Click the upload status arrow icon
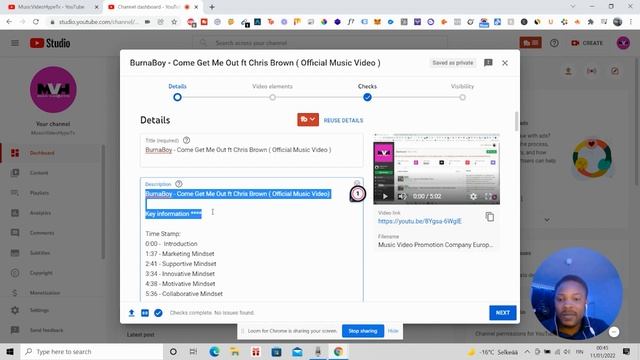640x360 pixels. tap(131, 313)
